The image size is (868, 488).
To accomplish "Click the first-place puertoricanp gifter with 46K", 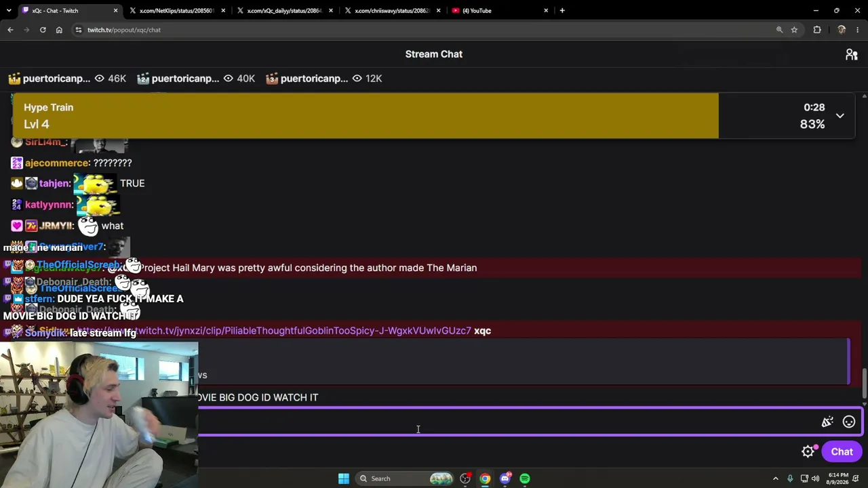I will [68, 79].
